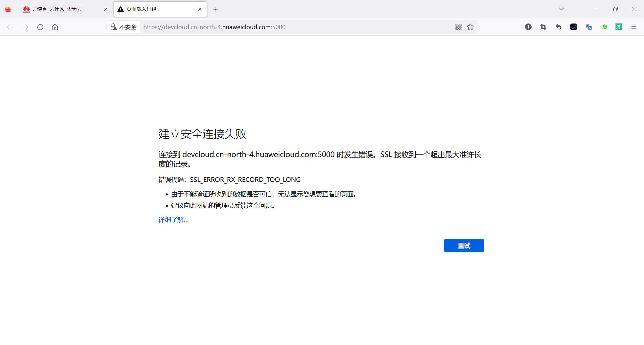Toggle JavaScript with the JS extension icon
This screenshot has height=345, width=644.
[x=604, y=27]
